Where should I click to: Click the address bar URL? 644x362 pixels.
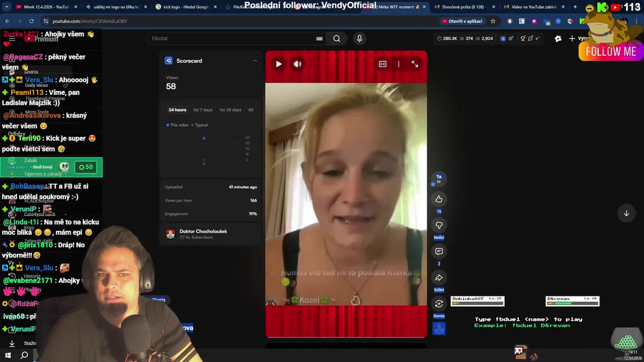point(90,21)
